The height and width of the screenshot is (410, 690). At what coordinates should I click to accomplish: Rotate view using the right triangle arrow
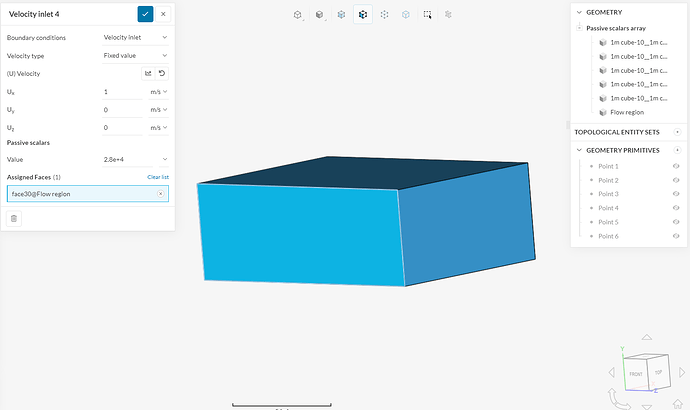[x=682, y=373]
